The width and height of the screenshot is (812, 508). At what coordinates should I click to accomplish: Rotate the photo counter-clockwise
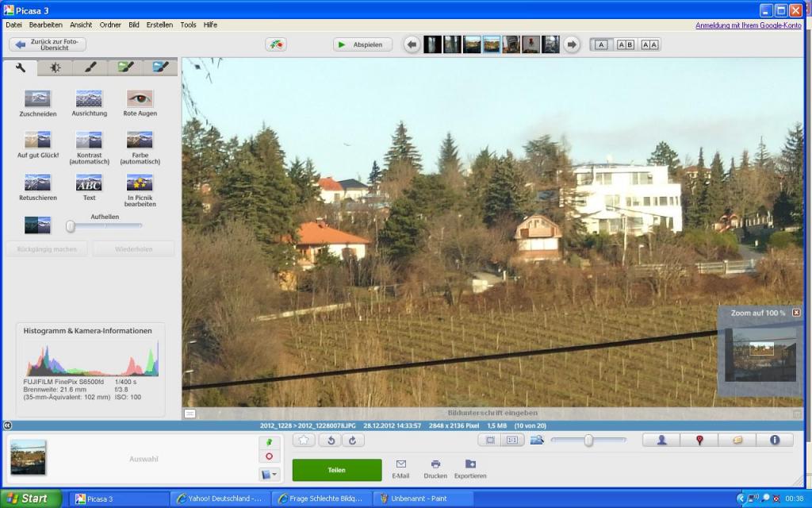click(x=331, y=440)
